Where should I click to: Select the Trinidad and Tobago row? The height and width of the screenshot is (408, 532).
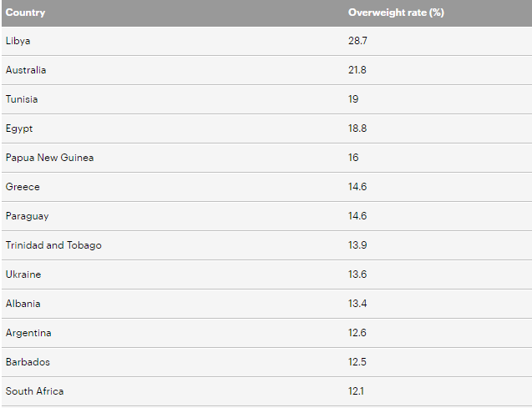[266, 245]
